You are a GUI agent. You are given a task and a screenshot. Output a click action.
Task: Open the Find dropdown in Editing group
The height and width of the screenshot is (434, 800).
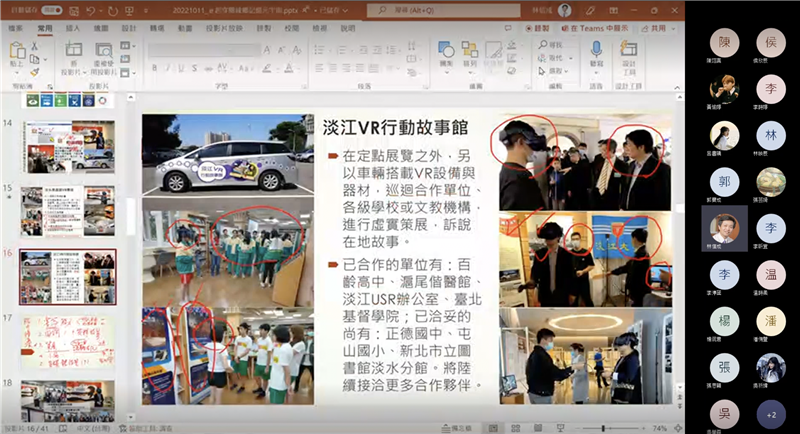549,46
